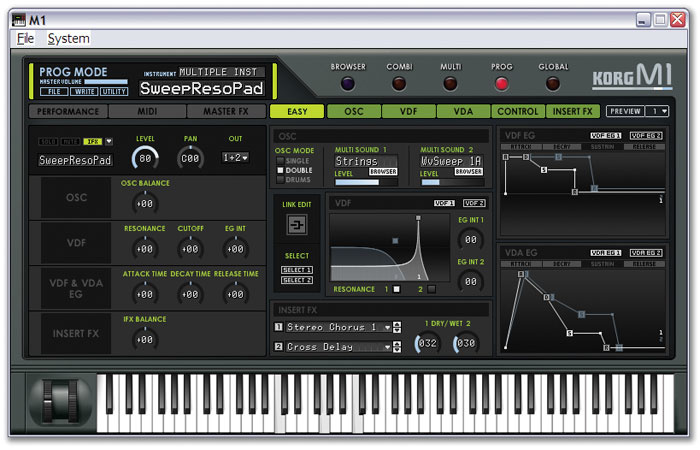Switch to the MASTER FX tab

226,112
